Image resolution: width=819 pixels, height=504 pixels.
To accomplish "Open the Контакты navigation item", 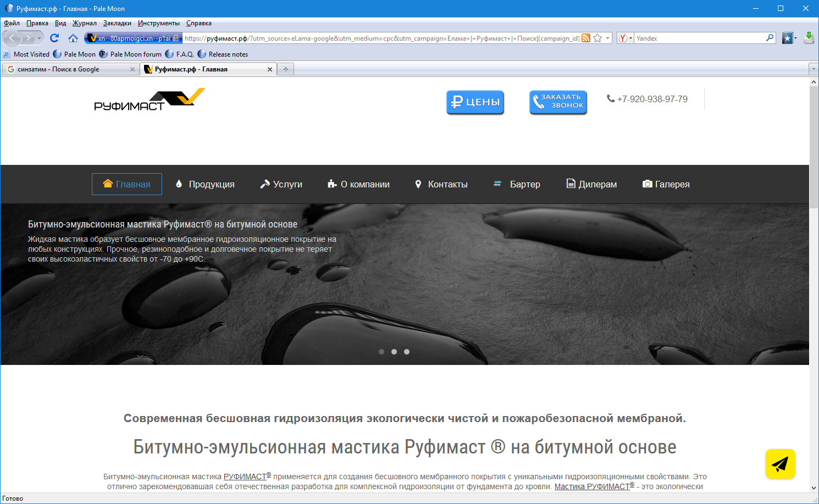I will pos(441,184).
